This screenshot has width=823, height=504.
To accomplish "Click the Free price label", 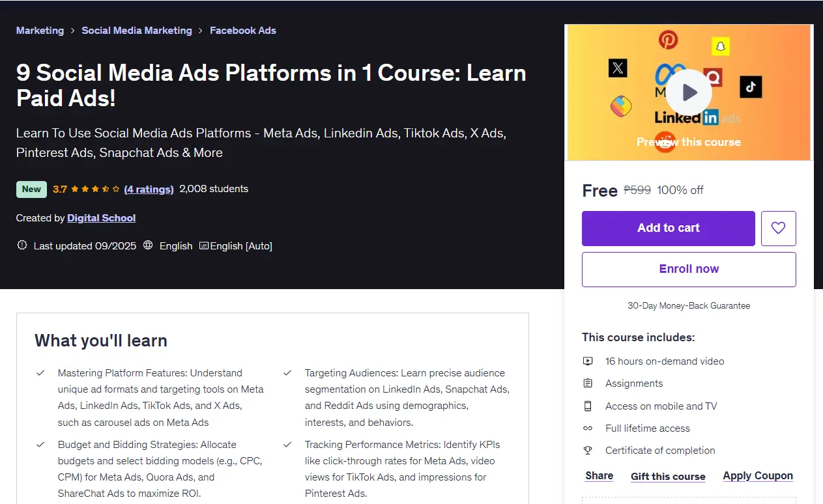I will point(599,190).
